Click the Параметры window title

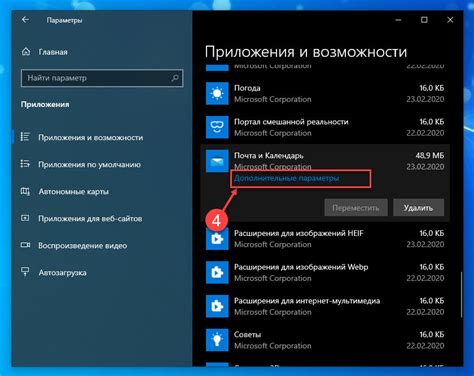tap(64, 20)
